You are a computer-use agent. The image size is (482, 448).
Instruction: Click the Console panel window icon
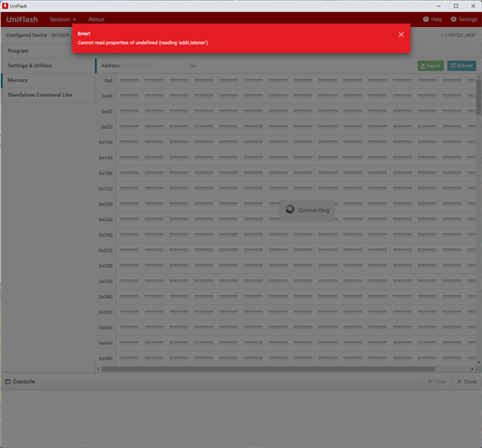(x=7, y=382)
